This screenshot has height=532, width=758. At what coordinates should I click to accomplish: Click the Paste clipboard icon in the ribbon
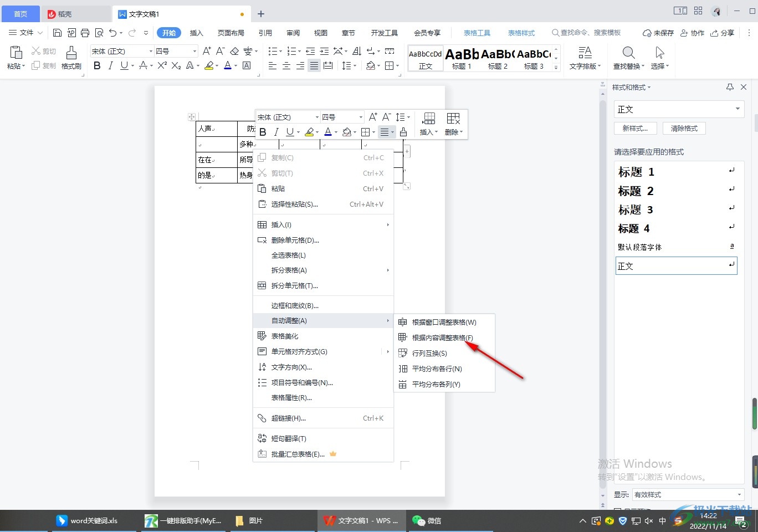click(x=16, y=53)
